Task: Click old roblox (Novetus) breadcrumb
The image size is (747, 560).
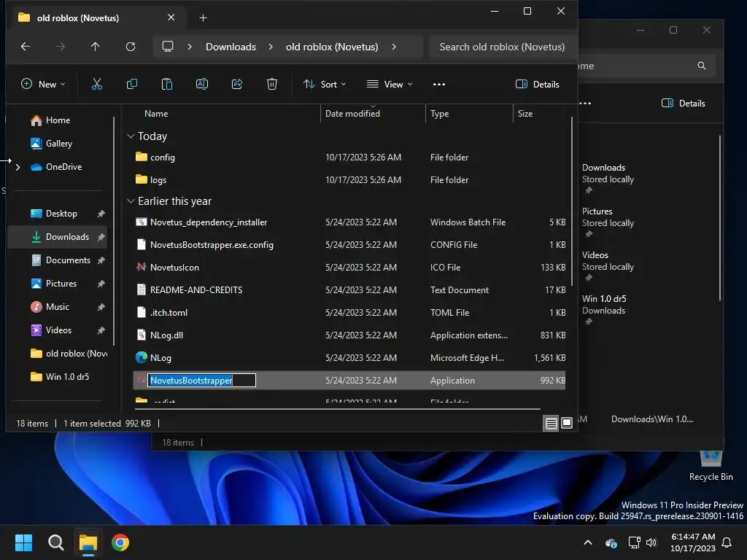Action: [332, 47]
